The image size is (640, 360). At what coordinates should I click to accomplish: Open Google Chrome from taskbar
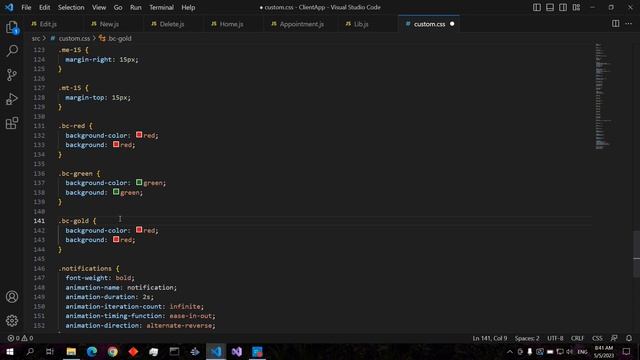(113, 351)
